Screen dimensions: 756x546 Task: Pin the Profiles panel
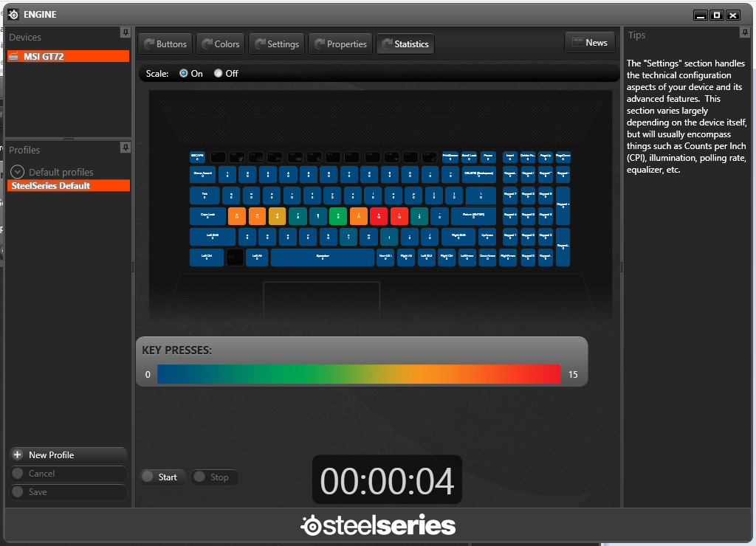coord(126,148)
